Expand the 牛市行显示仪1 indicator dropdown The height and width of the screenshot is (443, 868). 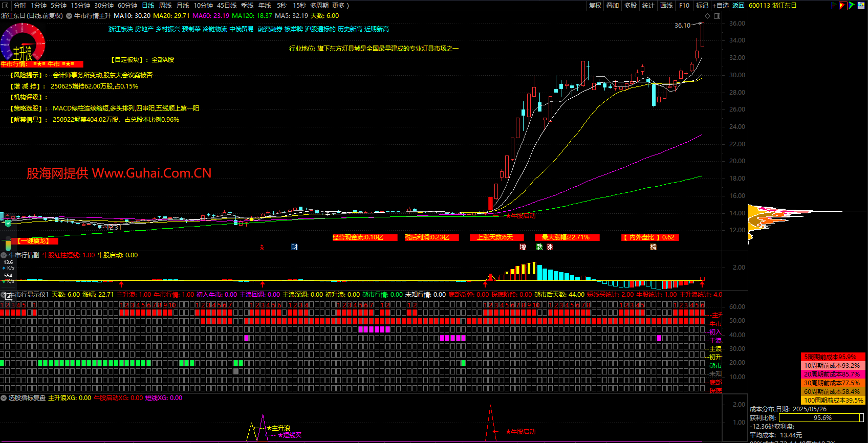pos(4,295)
